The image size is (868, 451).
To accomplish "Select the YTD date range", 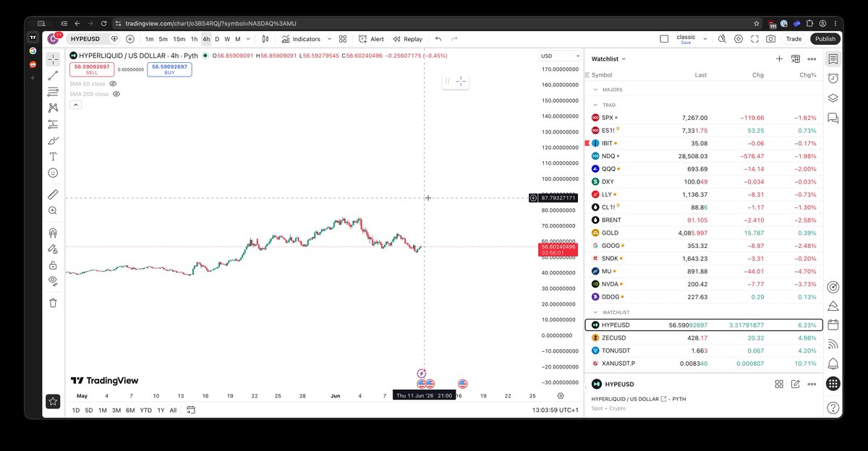I will coord(145,410).
